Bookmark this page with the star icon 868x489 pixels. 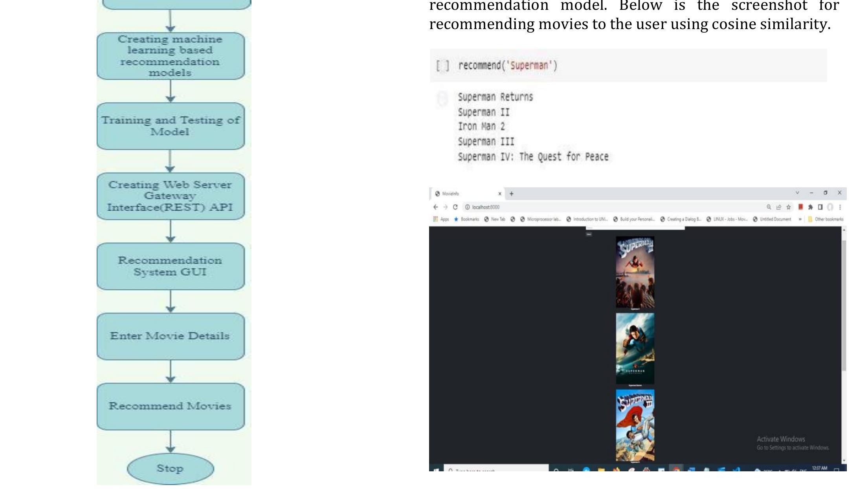coord(788,207)
